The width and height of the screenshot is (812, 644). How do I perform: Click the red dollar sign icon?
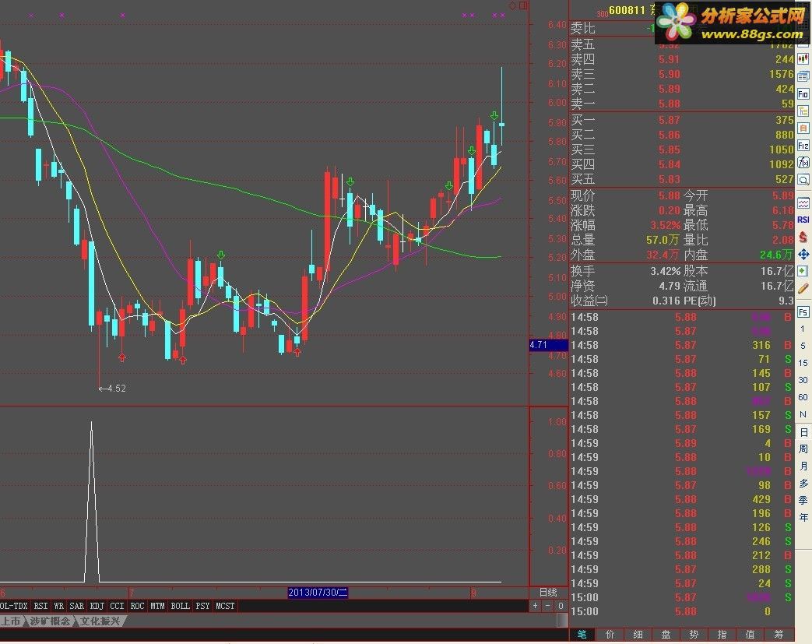coord(803,237)
